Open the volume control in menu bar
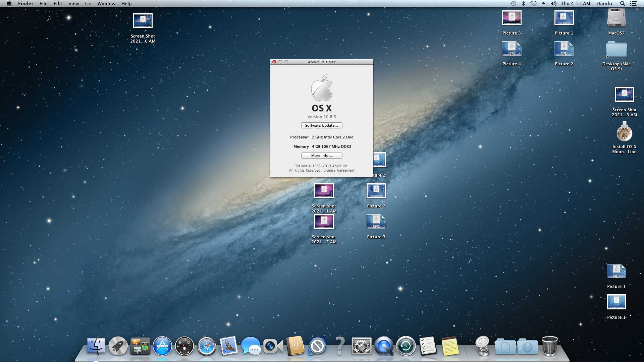Screen dimensions: 644x362 pyautogui.click(x=553, y=3)
